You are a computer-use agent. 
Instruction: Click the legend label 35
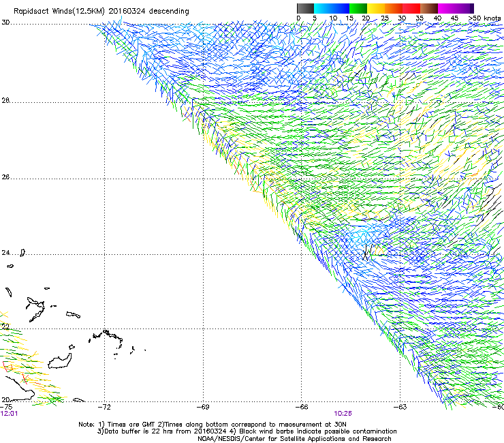420,18
